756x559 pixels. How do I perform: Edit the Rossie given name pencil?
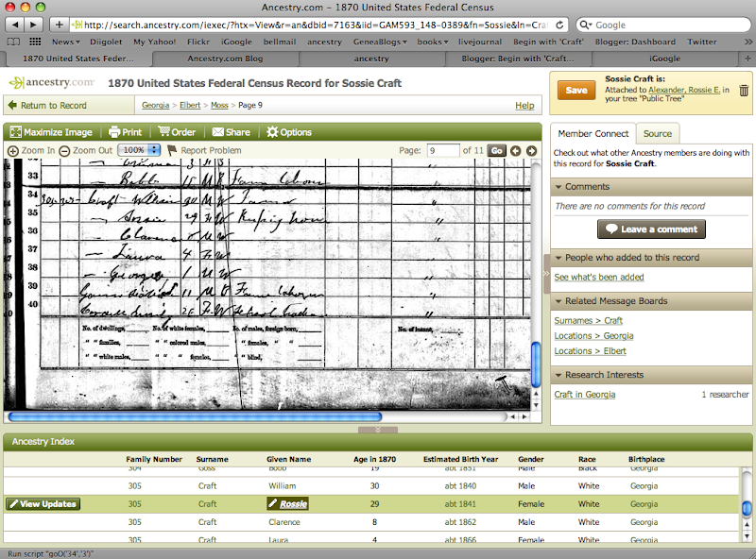coord(273,503)
